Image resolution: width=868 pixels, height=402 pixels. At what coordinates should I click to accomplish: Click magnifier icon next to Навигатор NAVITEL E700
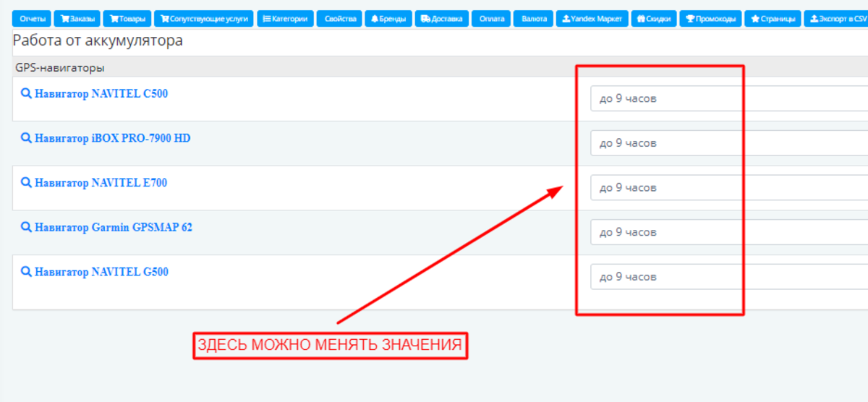point(26,183)
